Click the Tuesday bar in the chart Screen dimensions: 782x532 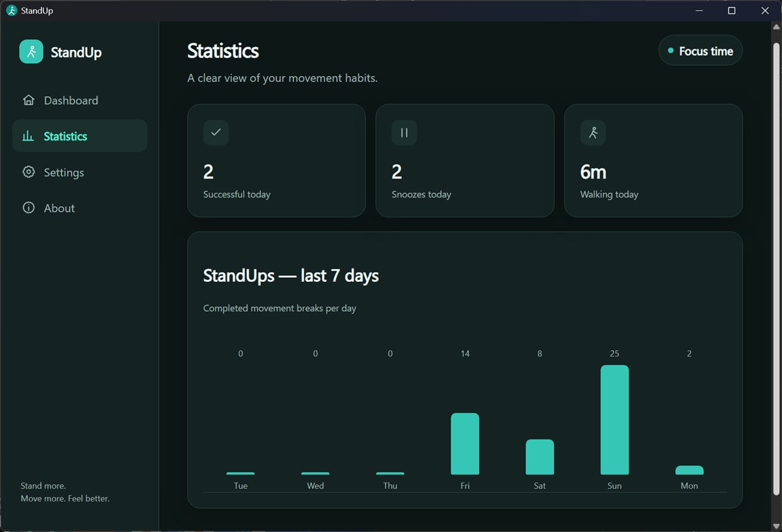(x=240, y=473)
